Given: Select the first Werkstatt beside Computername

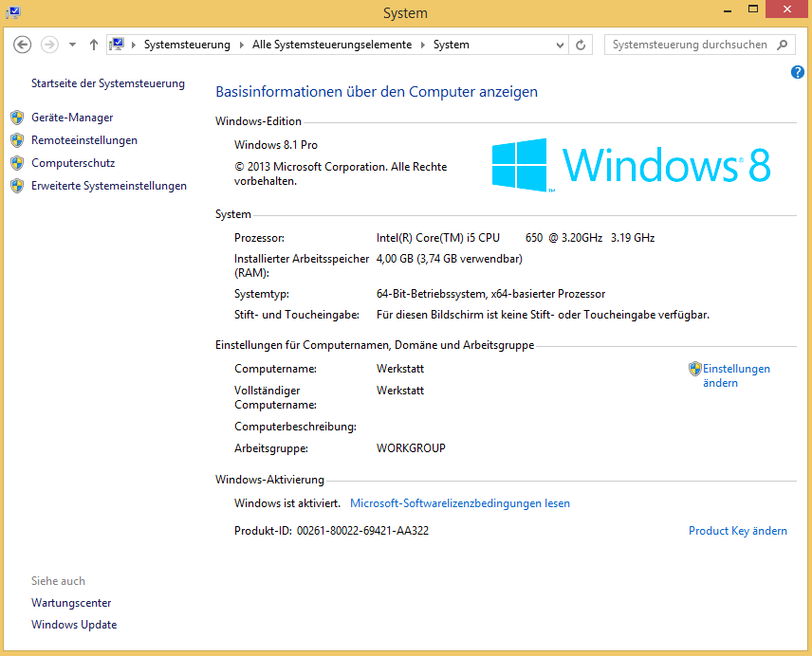Looking at the screenshot, I should click(x=399, y=369).
